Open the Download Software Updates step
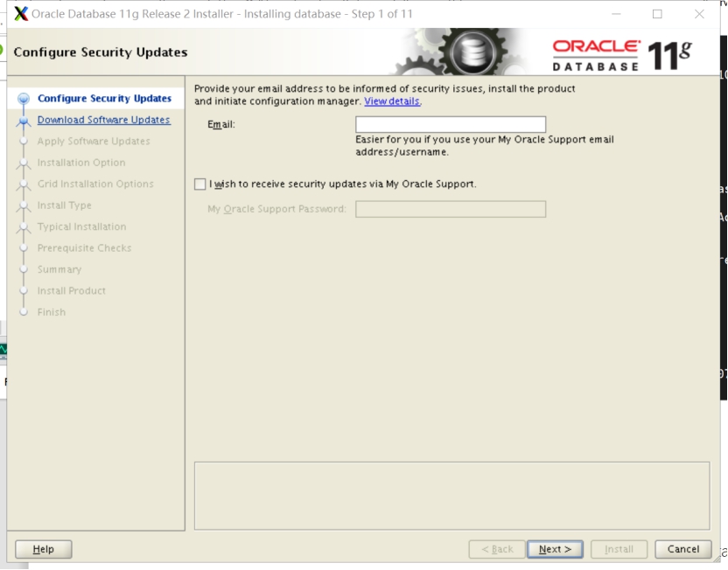The width and height of the screenshot is (728, 570). (x=104, y=120)
